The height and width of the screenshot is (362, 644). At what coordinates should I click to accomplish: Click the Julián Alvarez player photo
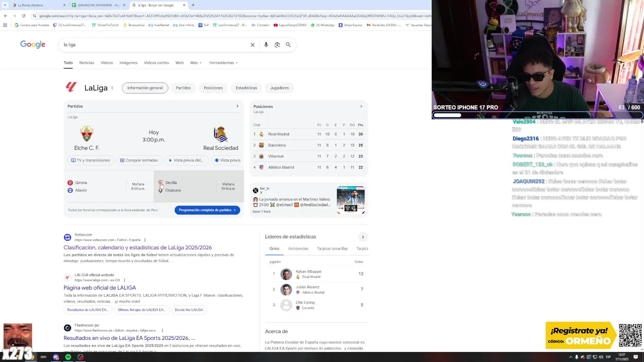[x=286, y=290]
